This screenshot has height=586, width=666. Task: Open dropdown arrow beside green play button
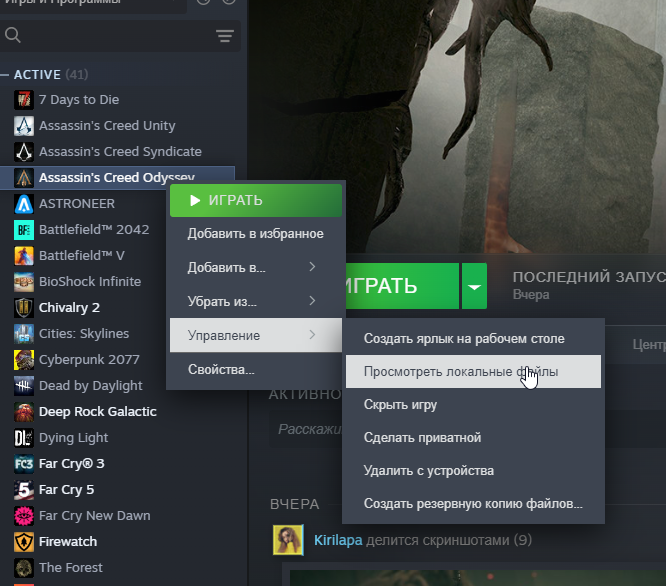point(474,286)
